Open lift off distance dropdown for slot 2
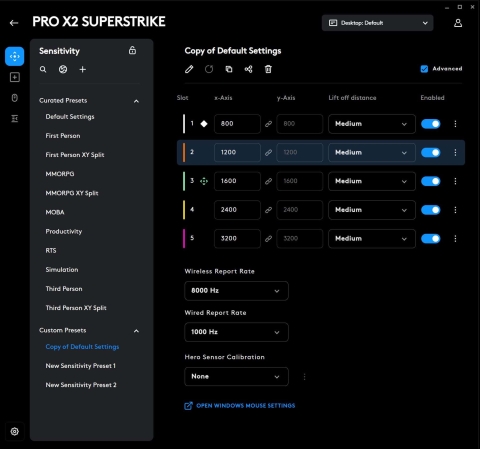Screen dimensions: 480x449 pyautogui.click(x=372, y=153)
